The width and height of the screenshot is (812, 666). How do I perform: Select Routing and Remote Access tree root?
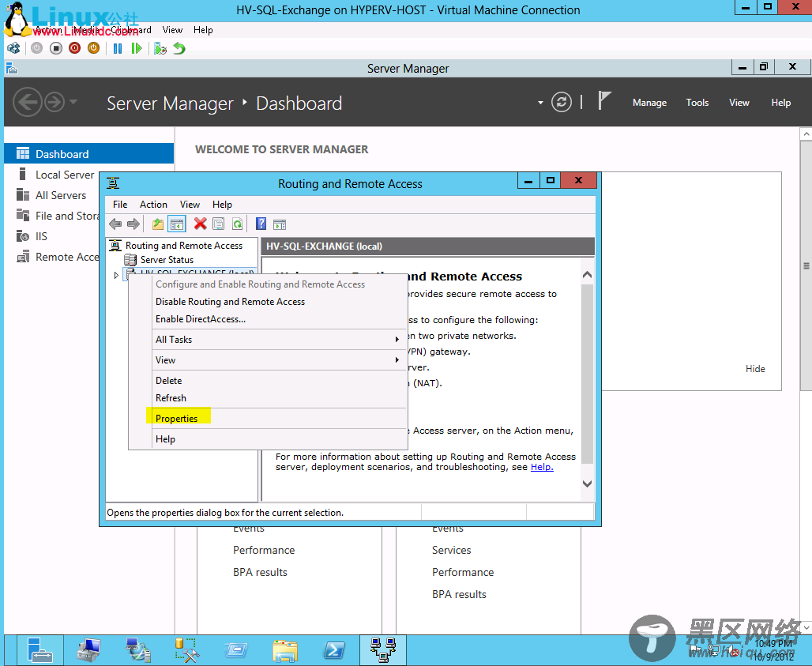coord(183,246)
